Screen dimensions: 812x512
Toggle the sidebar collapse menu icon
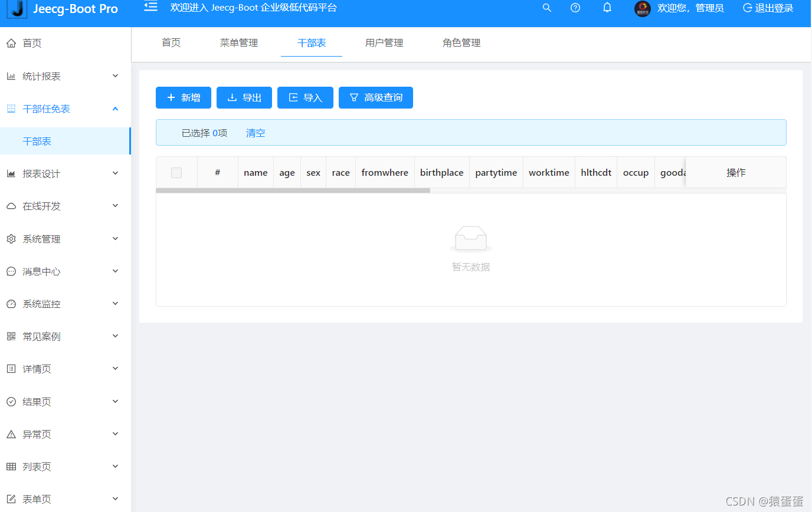click(151, 6)
